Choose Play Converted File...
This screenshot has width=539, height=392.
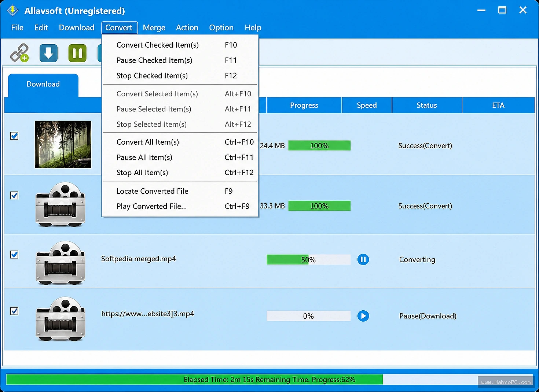180,206
